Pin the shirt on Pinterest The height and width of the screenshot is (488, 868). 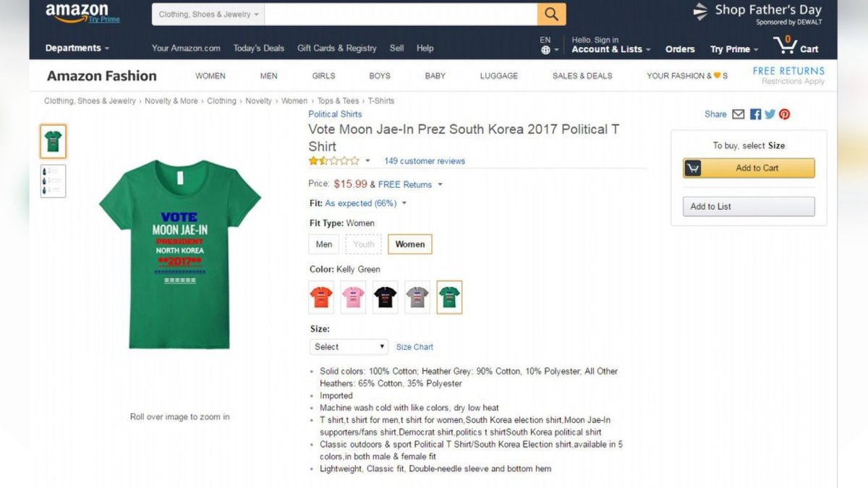pyautogui.click(x=784, y=114)
